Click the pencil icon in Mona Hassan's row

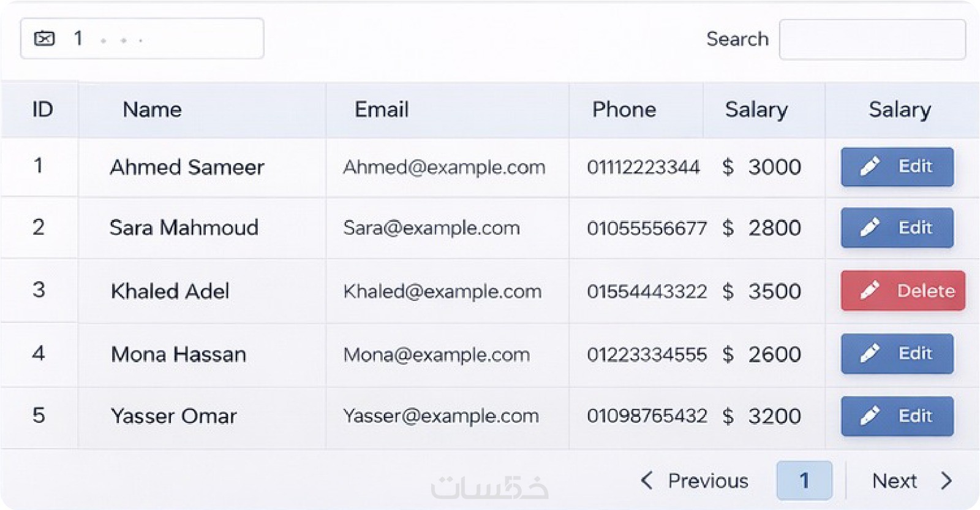(870, 354)
